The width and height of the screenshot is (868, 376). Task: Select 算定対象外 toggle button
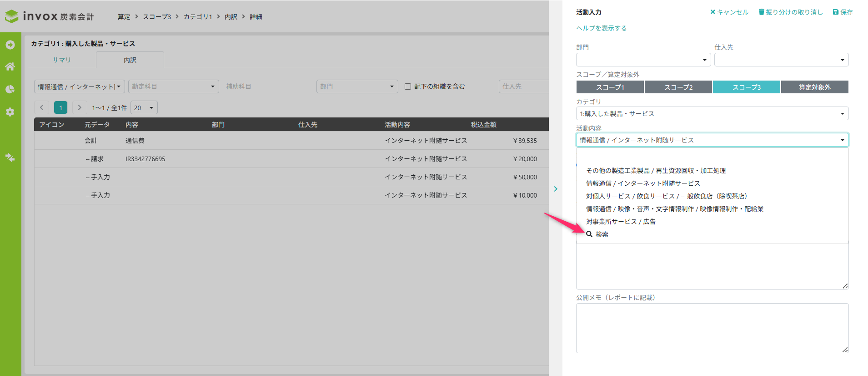(814, 87)
